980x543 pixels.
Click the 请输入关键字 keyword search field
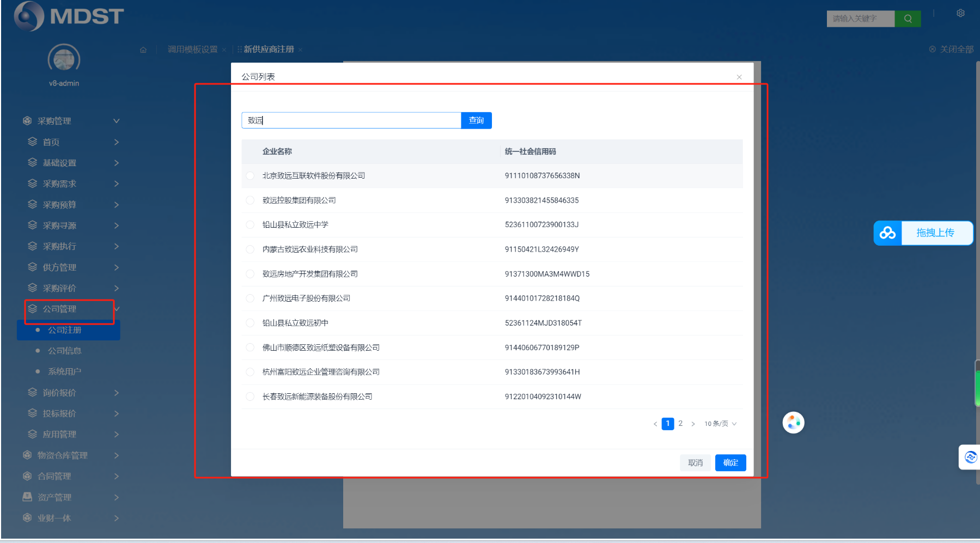pyautogui.click(x=861, y=19)
